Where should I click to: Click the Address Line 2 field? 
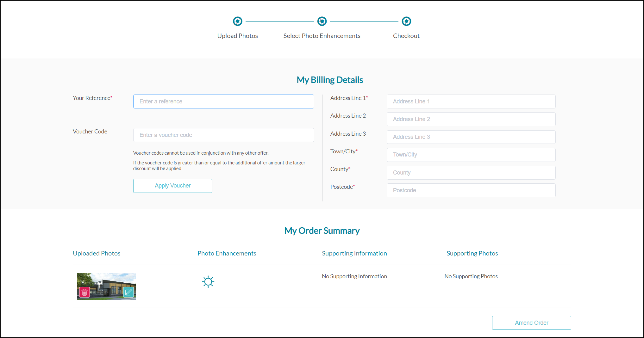tap(471, 119)
